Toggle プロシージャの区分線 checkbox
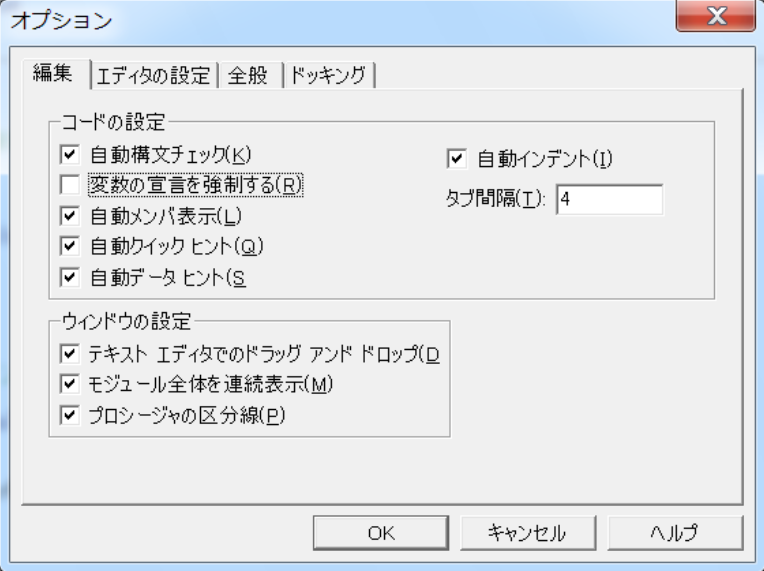The height and width of the screenshot is (571, 764). (69, 416)
